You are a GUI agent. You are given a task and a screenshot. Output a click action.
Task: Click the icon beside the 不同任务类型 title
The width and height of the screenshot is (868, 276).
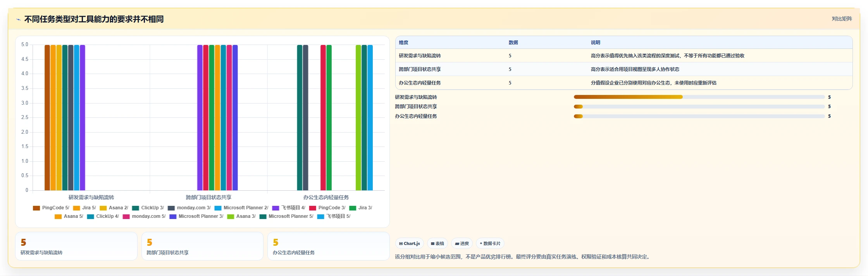tap(18, 19)
